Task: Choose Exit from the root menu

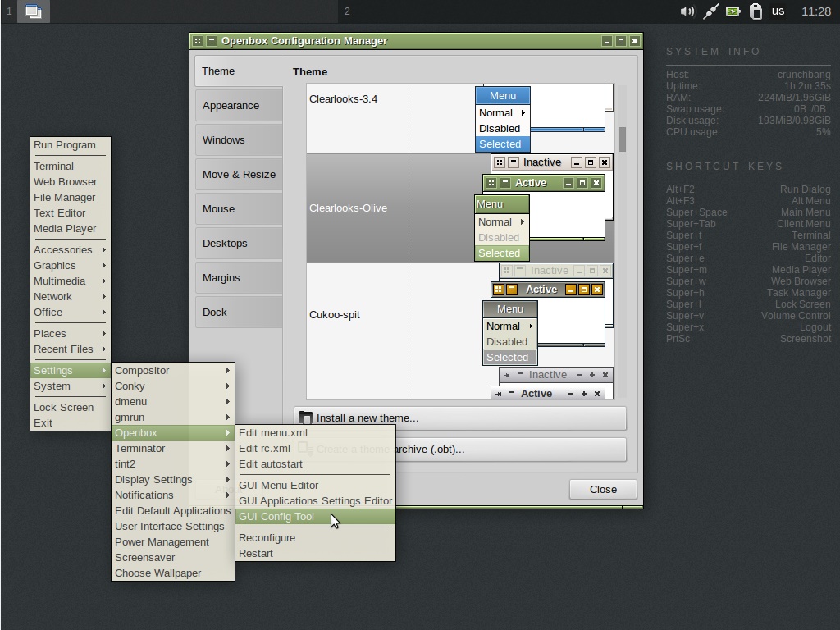Action: point(71,422)
